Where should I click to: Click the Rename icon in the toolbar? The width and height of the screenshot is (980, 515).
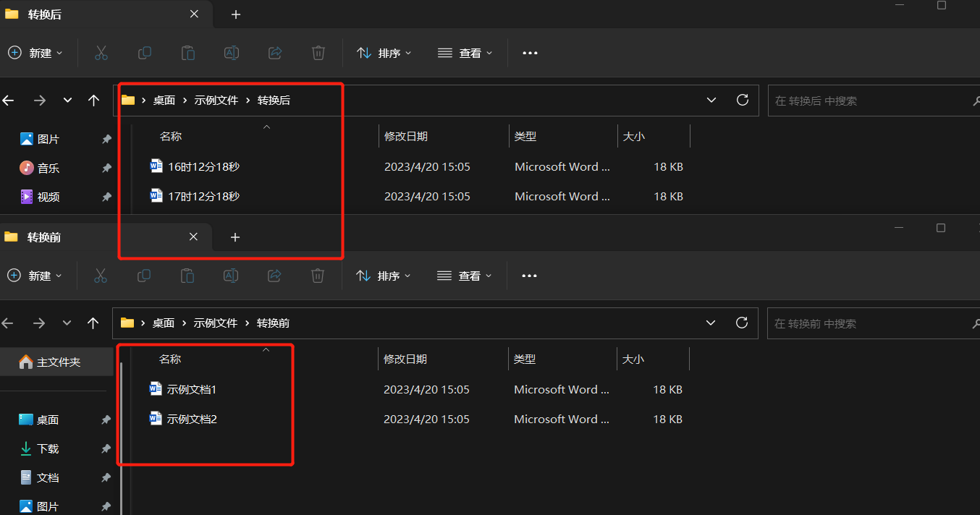pos(231,52)
